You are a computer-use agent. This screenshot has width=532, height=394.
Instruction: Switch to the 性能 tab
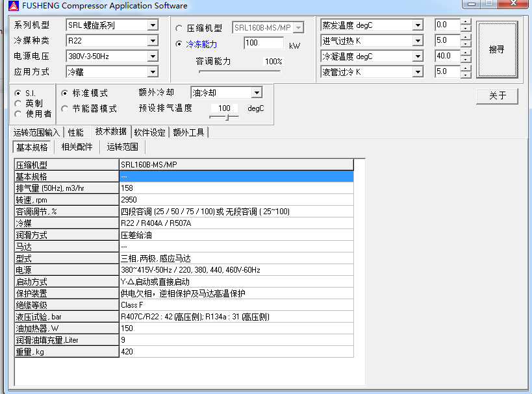pyautogui.click(x=75, y=132)
